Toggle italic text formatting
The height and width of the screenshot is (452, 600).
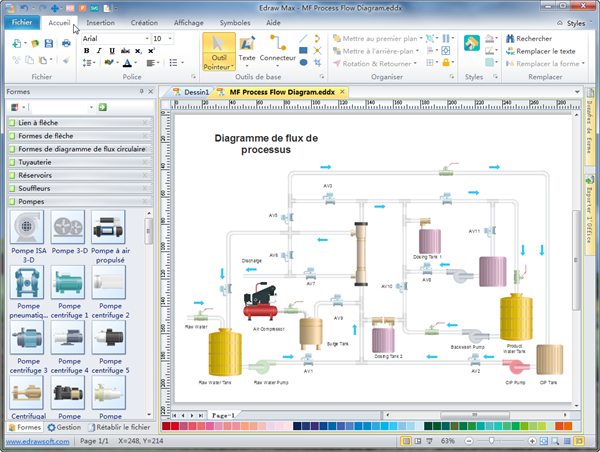coord(99,51)
